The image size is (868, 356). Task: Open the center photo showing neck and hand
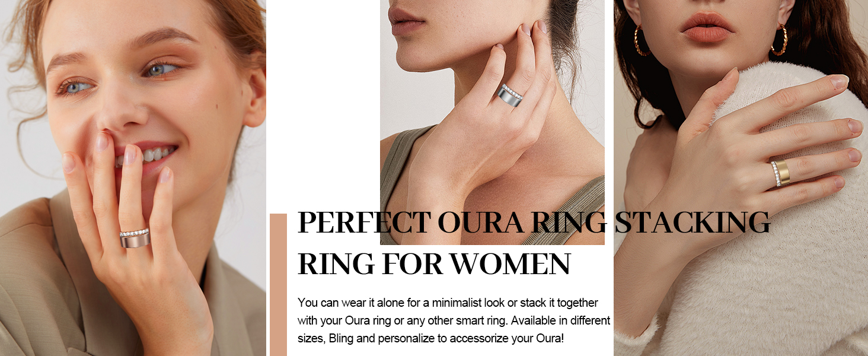(x=492, y=122)
